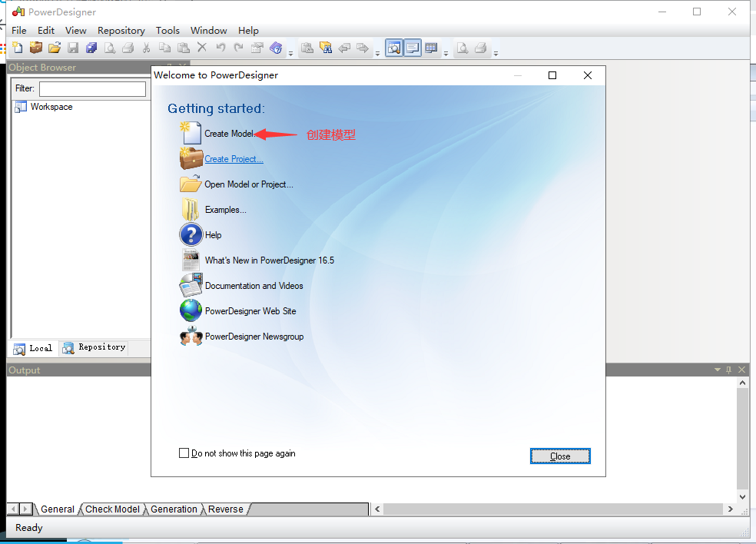Click the Create Model text link
The height and width of the screenshot is (544, 756).
coord(229,134)
